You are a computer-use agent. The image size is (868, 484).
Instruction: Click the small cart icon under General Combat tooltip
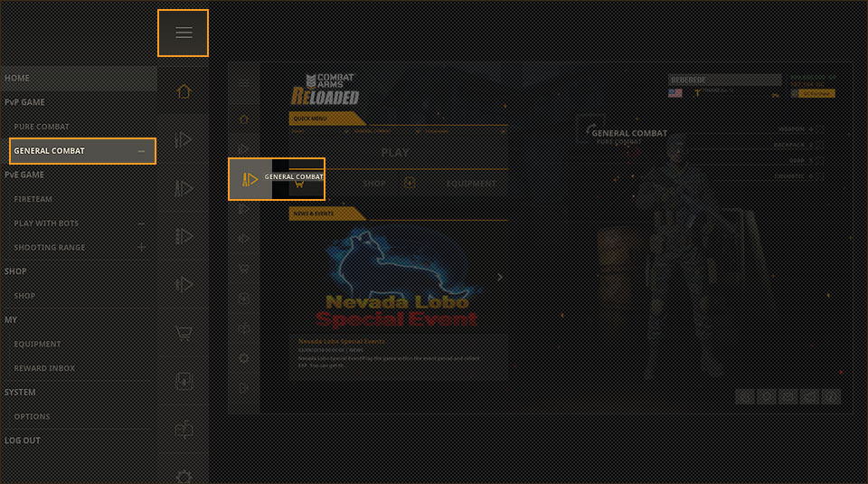tap(299, 185)
